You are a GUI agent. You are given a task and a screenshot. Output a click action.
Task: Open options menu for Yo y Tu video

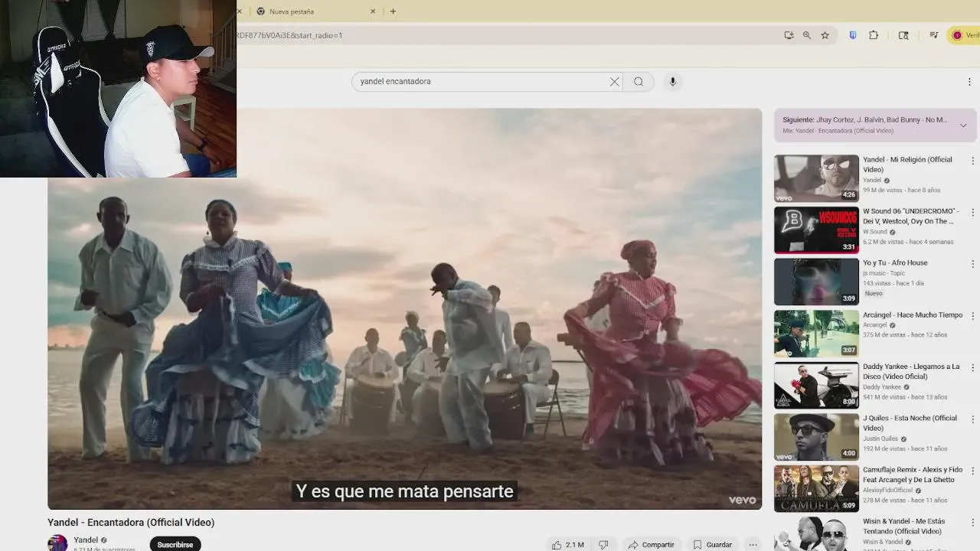coord(973,264)
